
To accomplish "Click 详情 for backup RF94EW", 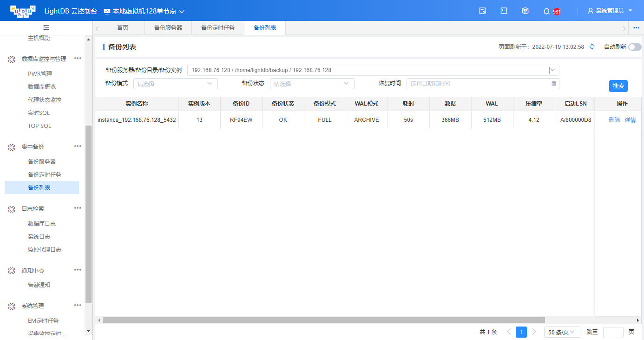I will pyautogui.click(x=630, y=120).
